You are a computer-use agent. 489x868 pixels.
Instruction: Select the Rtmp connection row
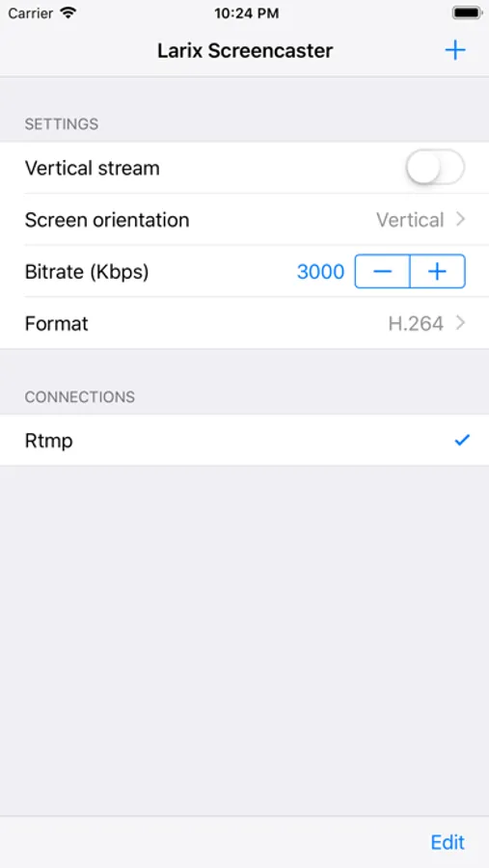[244, 441]
